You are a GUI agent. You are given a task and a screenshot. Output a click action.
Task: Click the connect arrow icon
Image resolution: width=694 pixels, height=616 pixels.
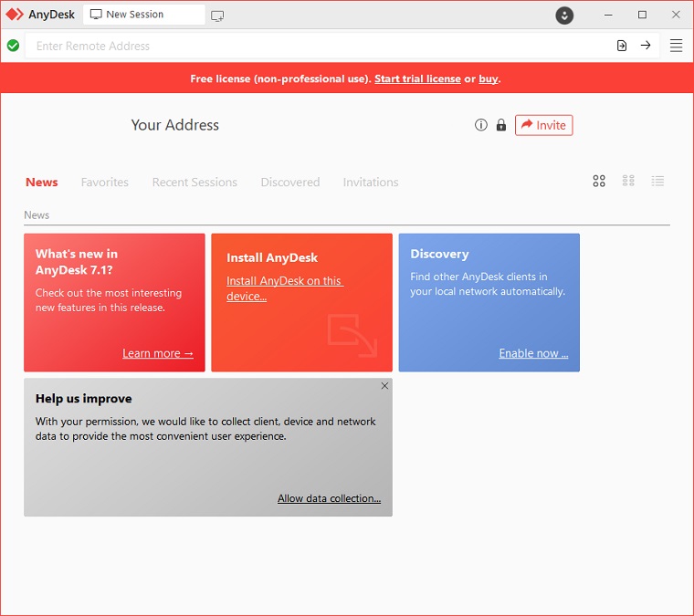[646, 45]
